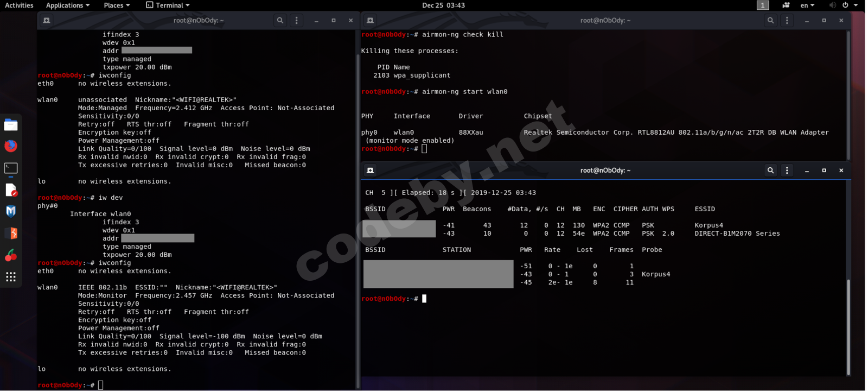This screenshot has height=391, width=868.
Task: Click the 'STATION' column header
Action: pyautogui.click(x=457, y=250)
